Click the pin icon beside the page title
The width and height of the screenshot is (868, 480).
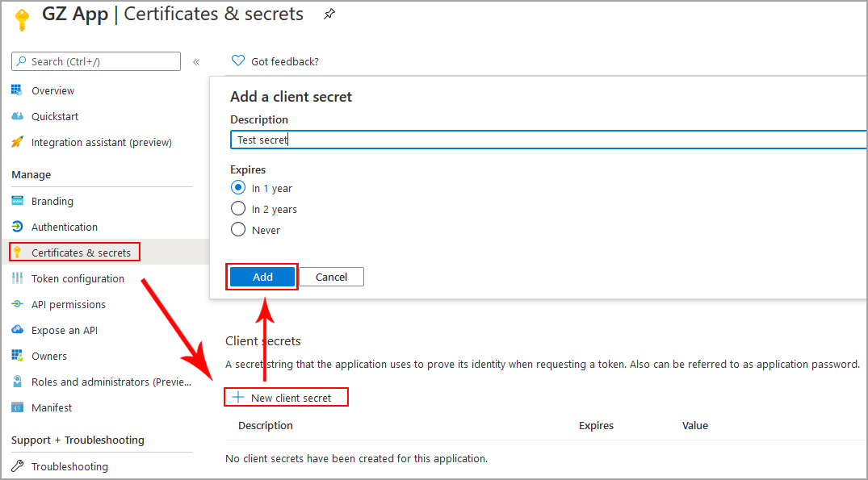pos(329,15)
